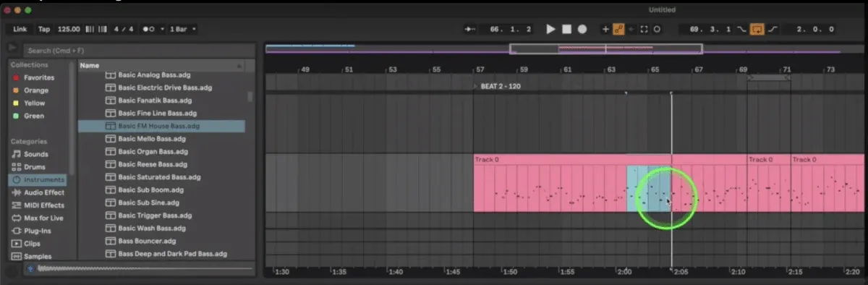Image resolution: width=868 pixels, height=285 pixels.
Task: Select the Yellow collection
Action: [x=30, y=103]
